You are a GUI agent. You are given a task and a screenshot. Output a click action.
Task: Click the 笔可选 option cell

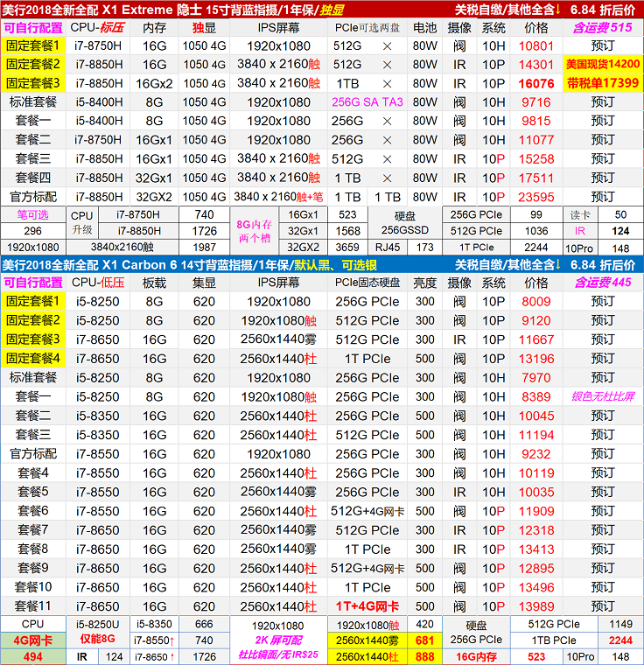click(32, 215)
